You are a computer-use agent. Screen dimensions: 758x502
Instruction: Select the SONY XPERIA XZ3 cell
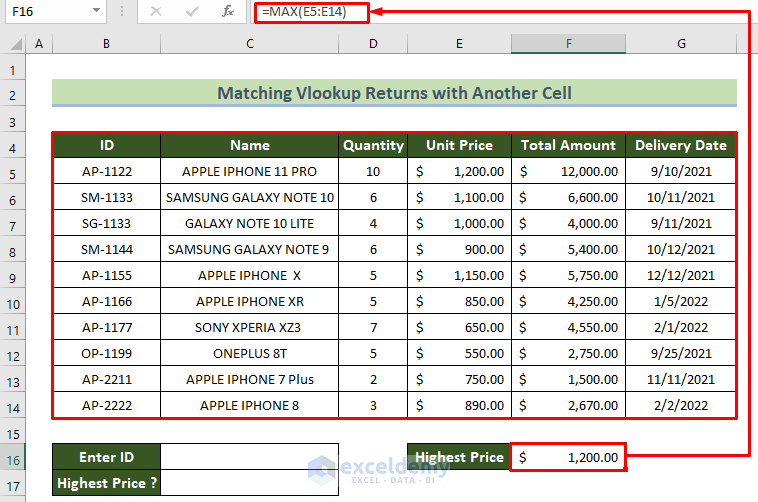[x=249, y=327]
